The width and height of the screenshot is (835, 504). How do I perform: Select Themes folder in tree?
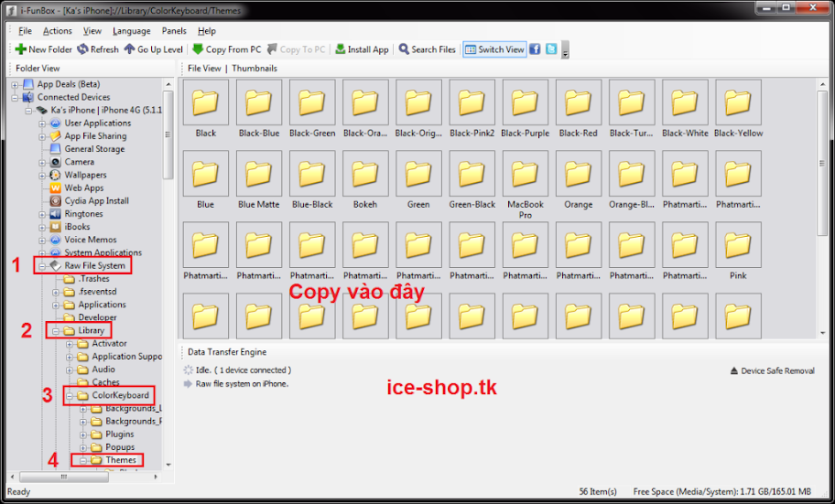(121, 460)
